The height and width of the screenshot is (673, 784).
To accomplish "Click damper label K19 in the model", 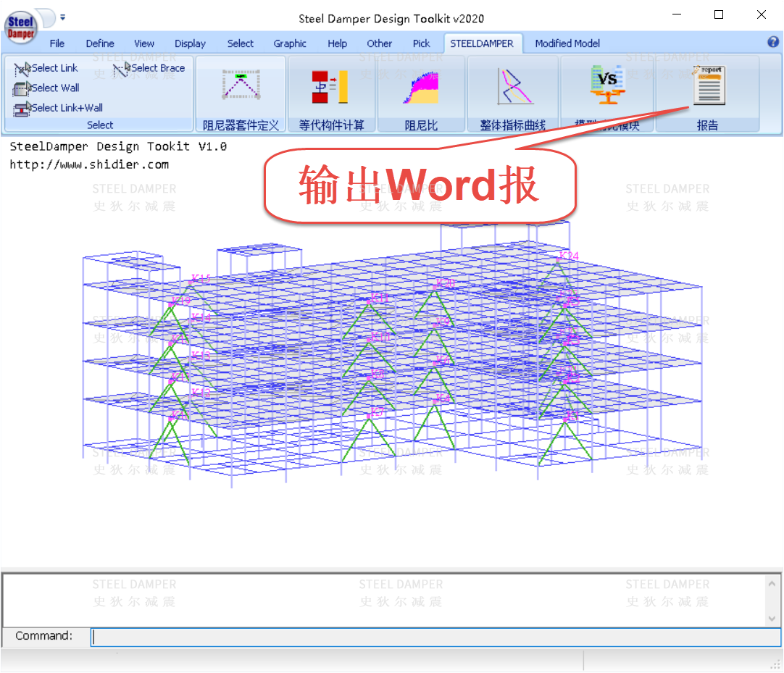I will (180, 301).
